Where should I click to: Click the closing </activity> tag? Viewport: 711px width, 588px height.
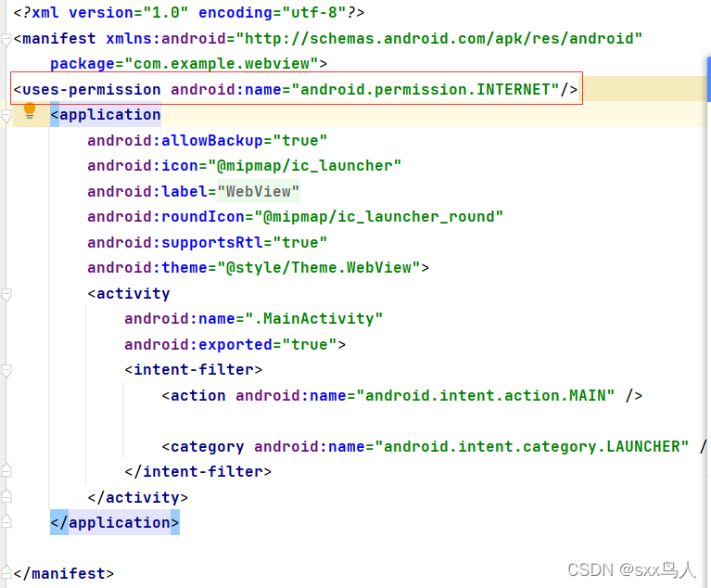point(138,497)
